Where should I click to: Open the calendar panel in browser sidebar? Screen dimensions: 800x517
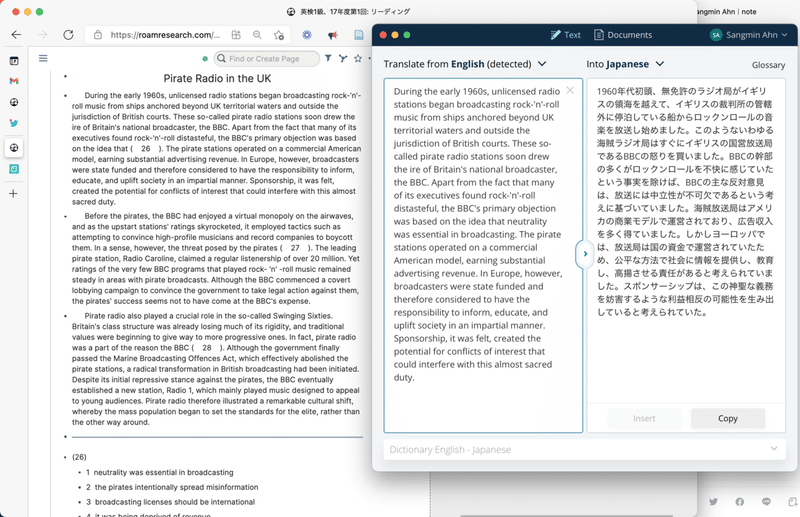click(x=14, y=61)
